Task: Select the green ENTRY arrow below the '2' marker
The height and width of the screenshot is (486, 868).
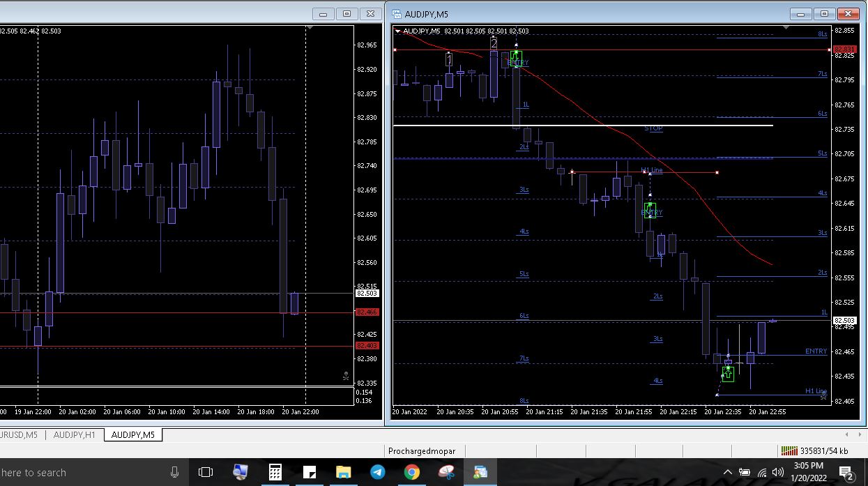Action: [516, 57]
